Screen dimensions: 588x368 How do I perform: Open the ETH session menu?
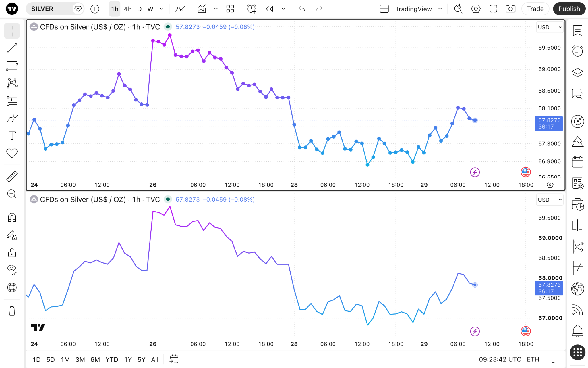pos(533,359)
